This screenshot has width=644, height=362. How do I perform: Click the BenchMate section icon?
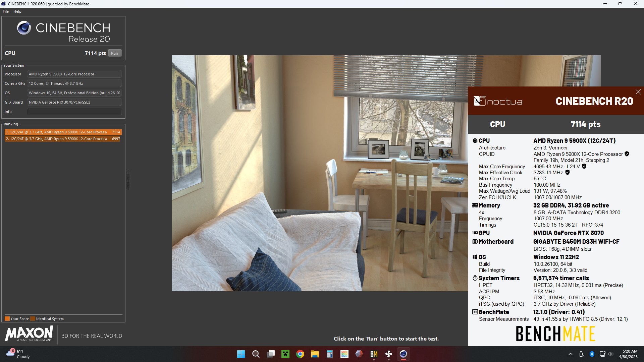[x=475, y=312]
